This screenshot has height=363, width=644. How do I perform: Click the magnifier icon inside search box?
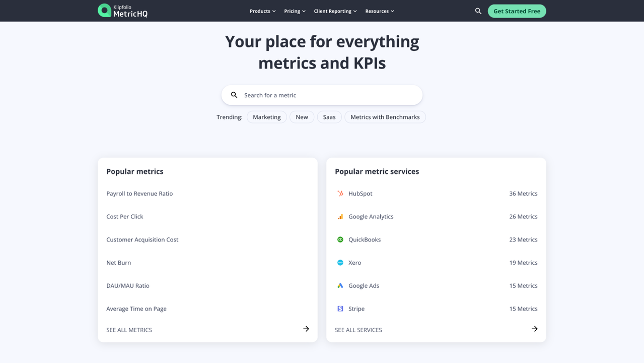[x=234, y=95]
